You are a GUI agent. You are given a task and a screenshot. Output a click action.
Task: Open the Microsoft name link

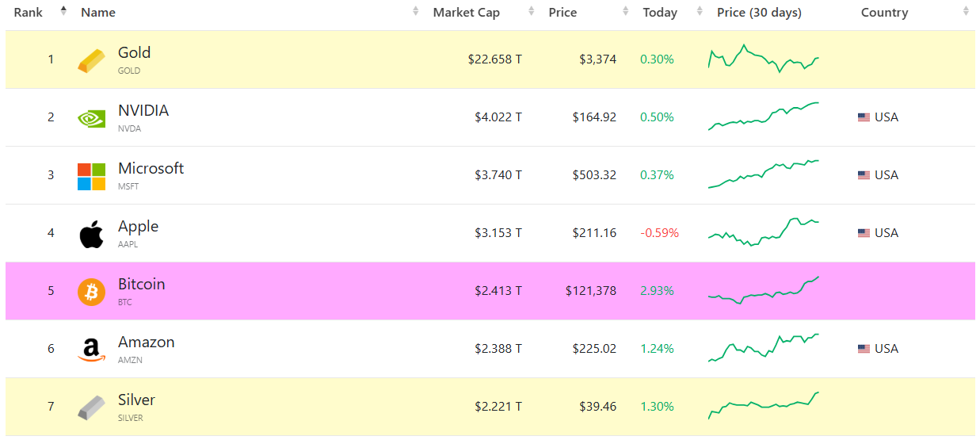[151, 169]
